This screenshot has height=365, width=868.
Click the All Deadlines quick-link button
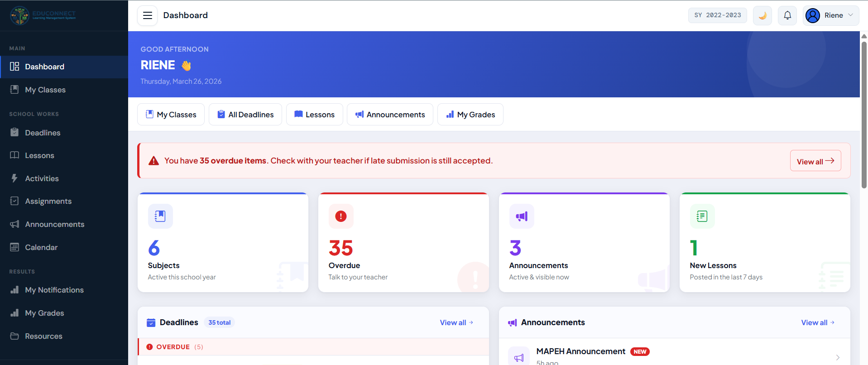pos(245,115)
